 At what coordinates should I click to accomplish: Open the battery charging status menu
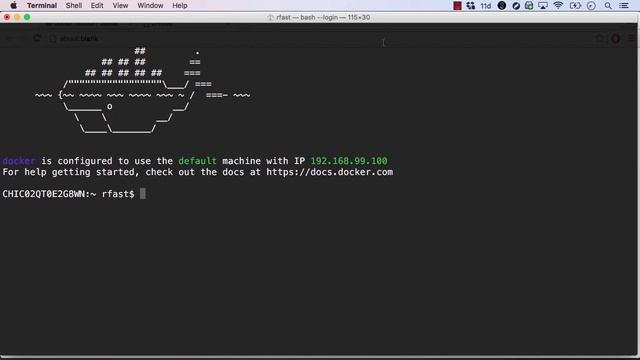tap(575, 5)
